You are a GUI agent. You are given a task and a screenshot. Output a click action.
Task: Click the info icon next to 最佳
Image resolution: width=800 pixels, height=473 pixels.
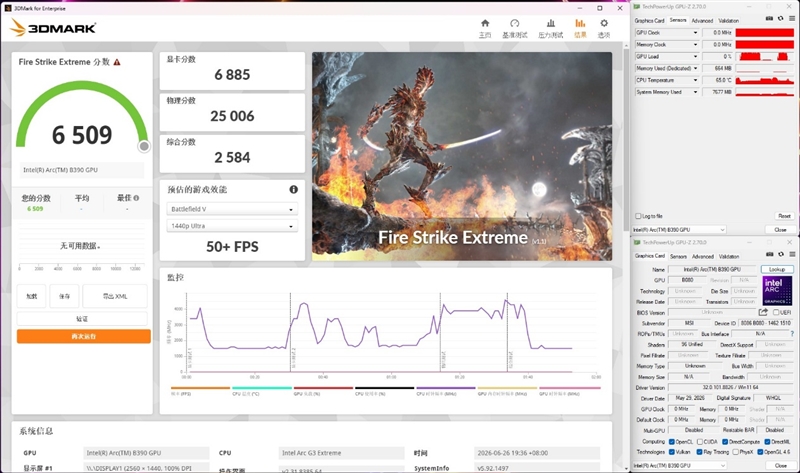tap(136, 198)
